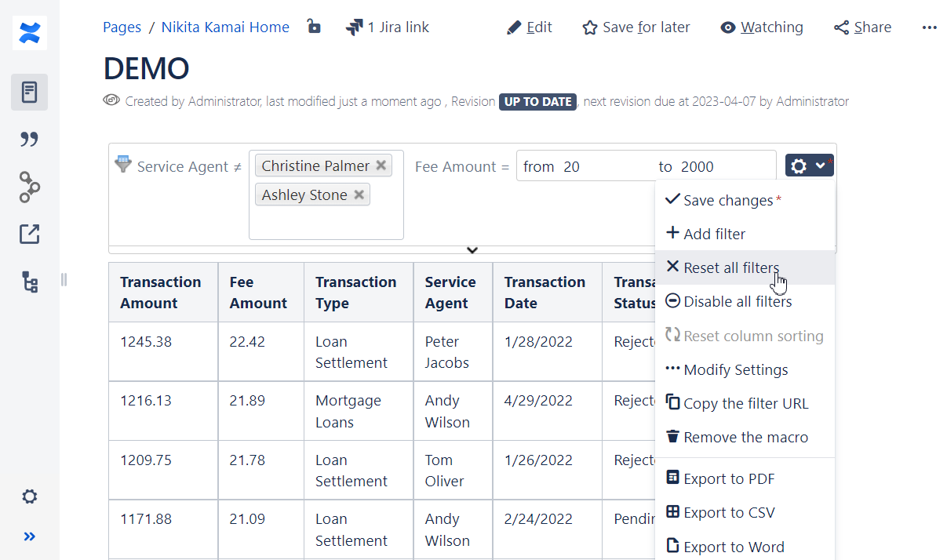Click the more actions ellipsis icon
The height and width of the screenshot is (560, 947).
pyautogui.click(x=929, y=27)
